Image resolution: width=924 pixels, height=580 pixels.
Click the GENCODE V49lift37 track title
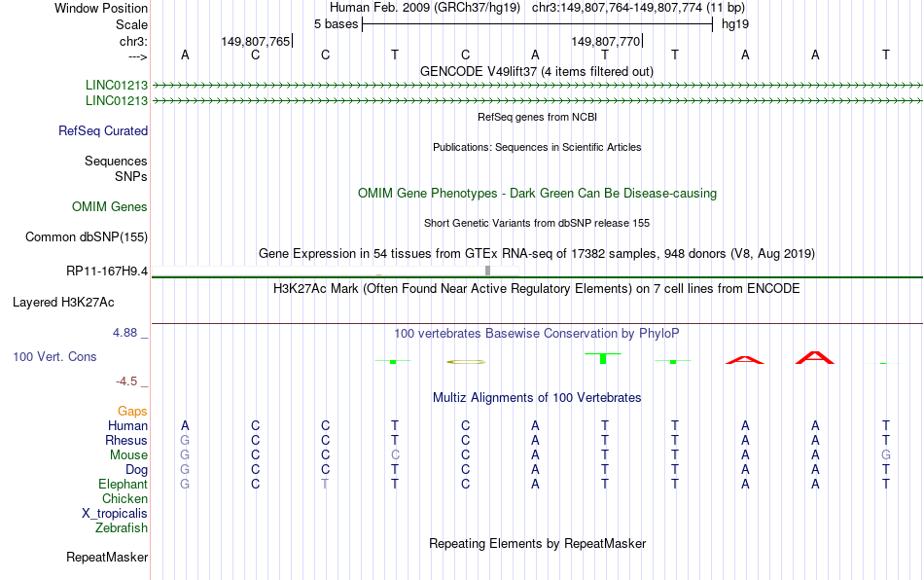[x=537, y=72]
